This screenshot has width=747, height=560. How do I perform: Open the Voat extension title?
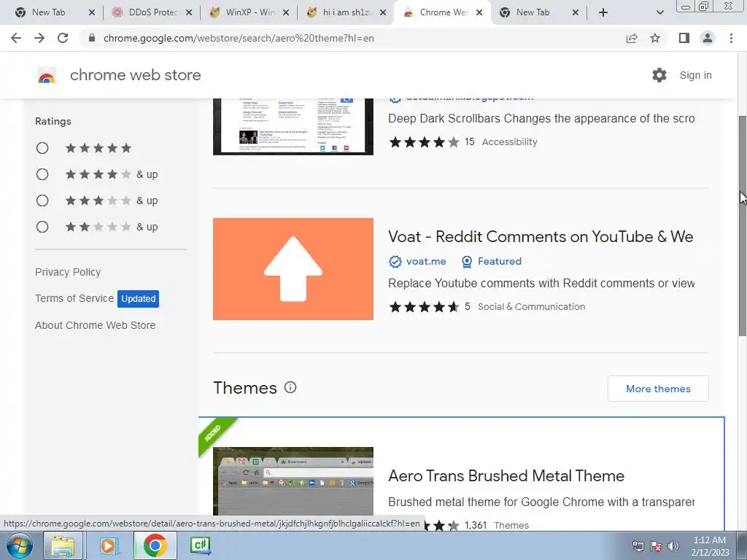click(x=541, y=237)
